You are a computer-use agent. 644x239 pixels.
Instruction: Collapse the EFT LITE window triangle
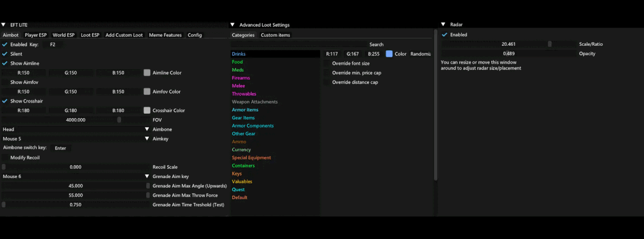point(4,25)
